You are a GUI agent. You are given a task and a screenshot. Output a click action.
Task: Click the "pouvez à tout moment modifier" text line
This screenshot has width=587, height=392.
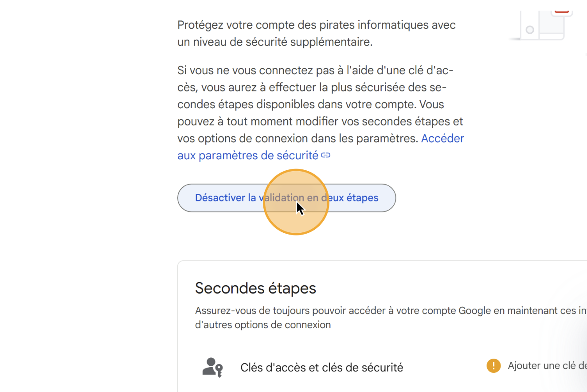(x=320, y=122)
